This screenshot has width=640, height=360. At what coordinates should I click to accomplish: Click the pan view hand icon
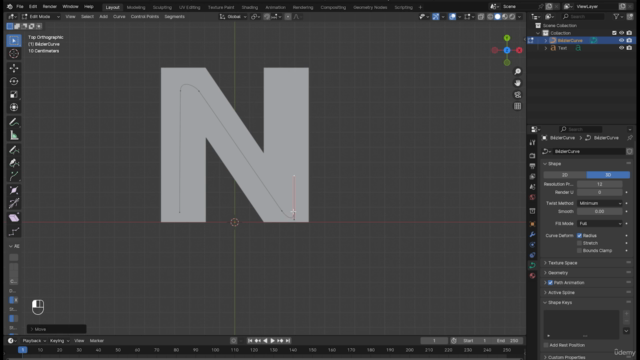coord(518,83)
